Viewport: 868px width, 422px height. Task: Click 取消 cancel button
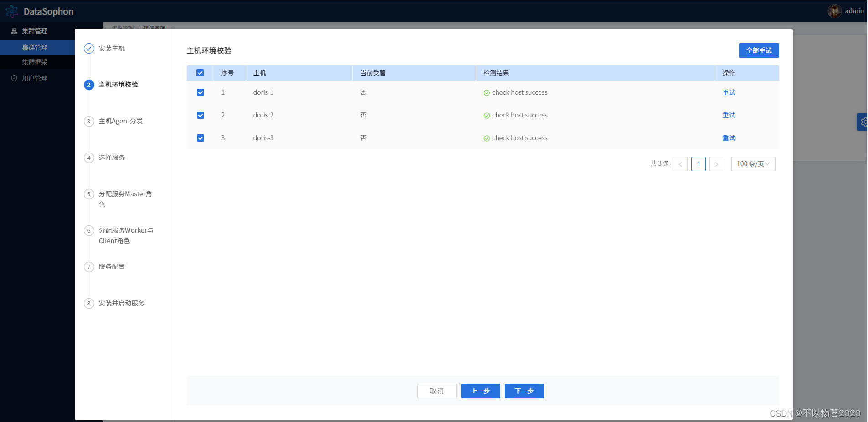437,391
